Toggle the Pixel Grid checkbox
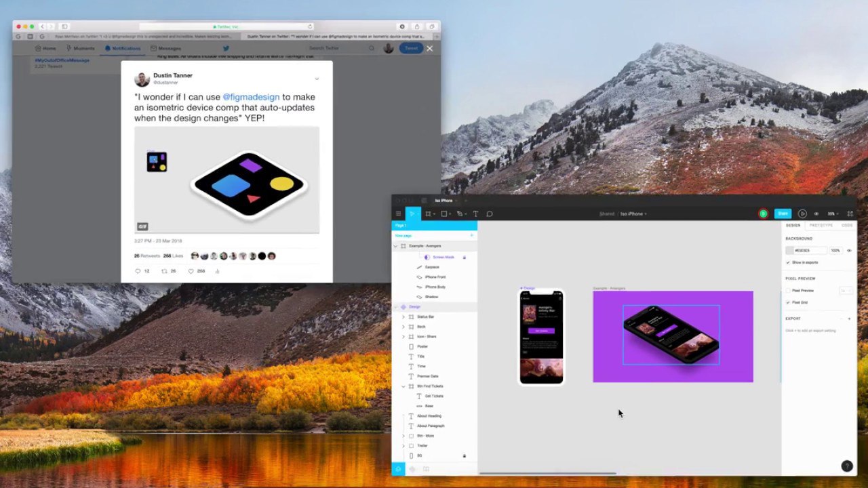This screenshot has height=488, width=868. point(788,302)
